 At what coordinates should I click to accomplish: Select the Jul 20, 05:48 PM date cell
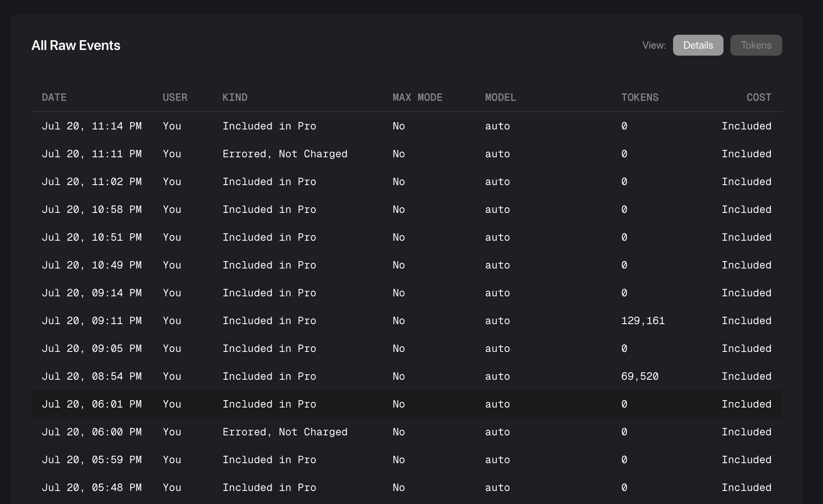tap(92, 487)
